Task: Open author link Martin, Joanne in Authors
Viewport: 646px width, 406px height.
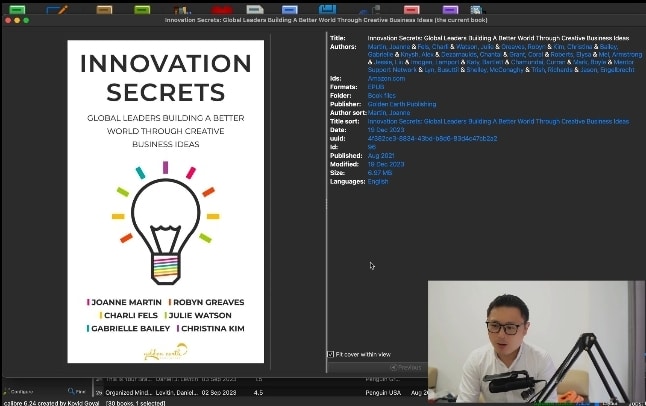Action: click(x=389, y=47)
